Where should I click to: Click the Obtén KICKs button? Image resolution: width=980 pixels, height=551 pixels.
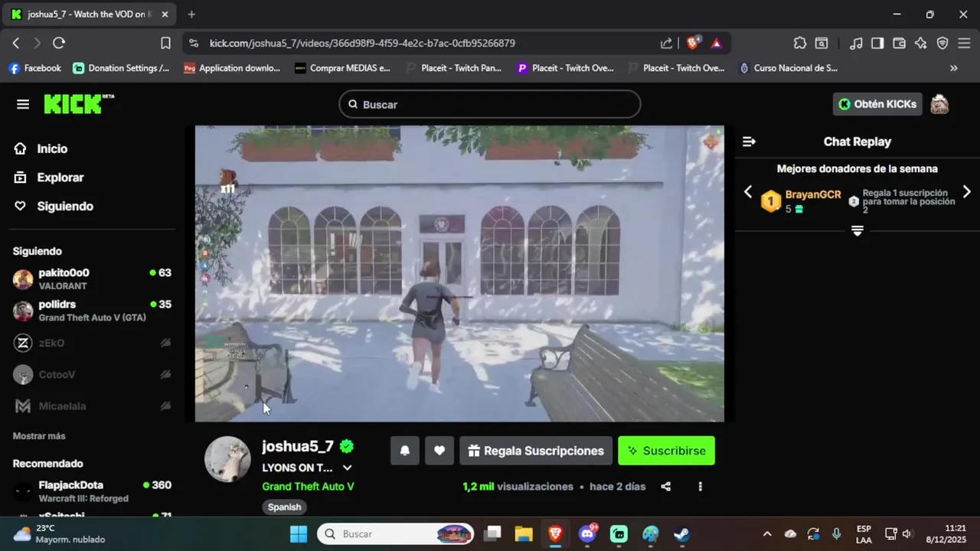877,104
